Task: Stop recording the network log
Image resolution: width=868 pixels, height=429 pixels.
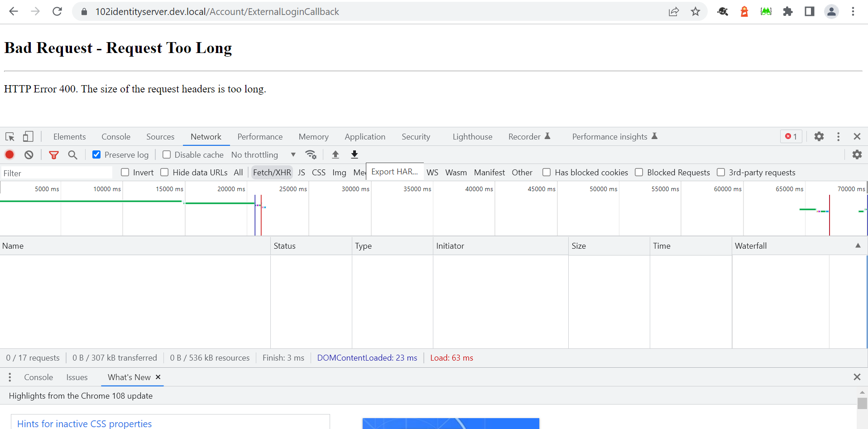Action: (10, 154)
